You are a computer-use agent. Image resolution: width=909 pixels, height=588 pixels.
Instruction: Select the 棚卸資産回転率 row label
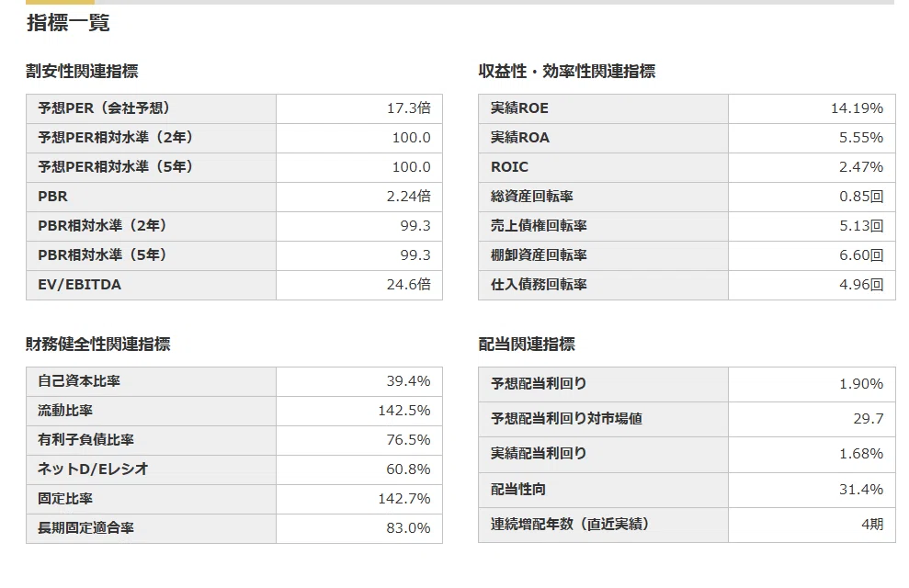(539, 254)
